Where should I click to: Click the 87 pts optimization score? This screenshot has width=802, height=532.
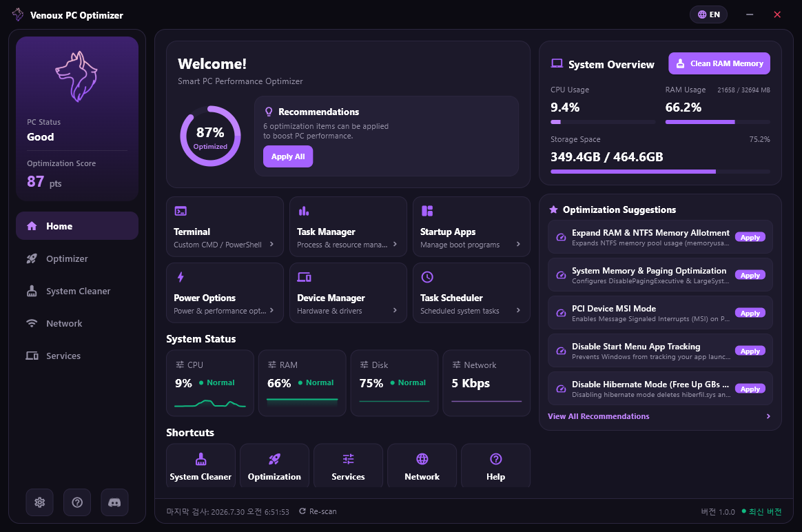click(x=44, y=182)
